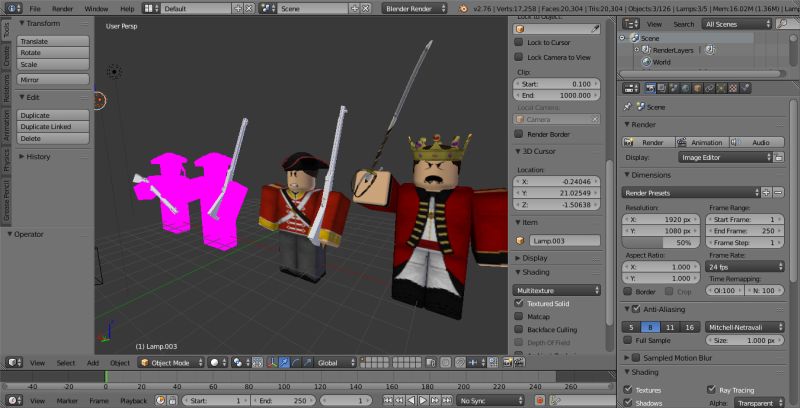Open the Constraints properties tab
Image resolution: width=800 pixels, height=408 pixels.
point(709,88)
